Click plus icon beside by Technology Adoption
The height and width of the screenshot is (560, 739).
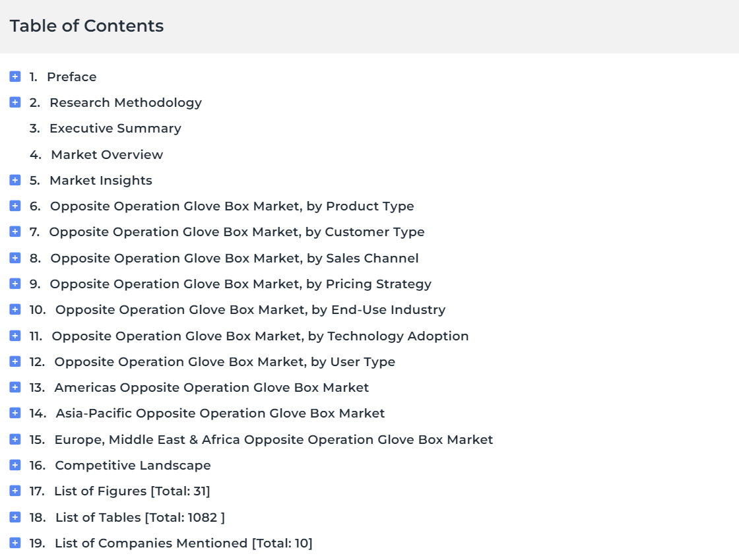coord(15,335)
